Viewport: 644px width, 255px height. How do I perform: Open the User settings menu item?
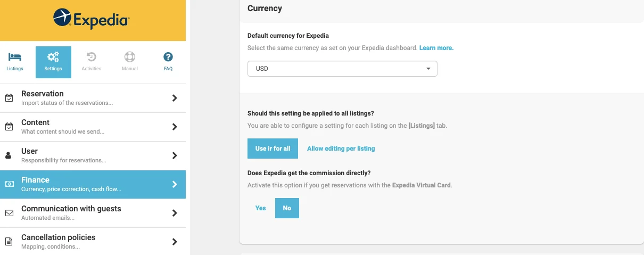[x=93, y=155]
